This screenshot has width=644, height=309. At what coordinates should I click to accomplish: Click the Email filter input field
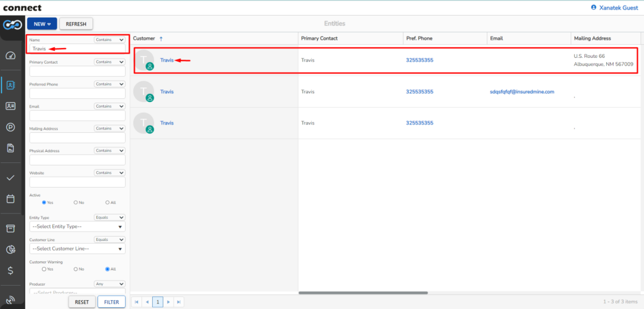[77, 115]
